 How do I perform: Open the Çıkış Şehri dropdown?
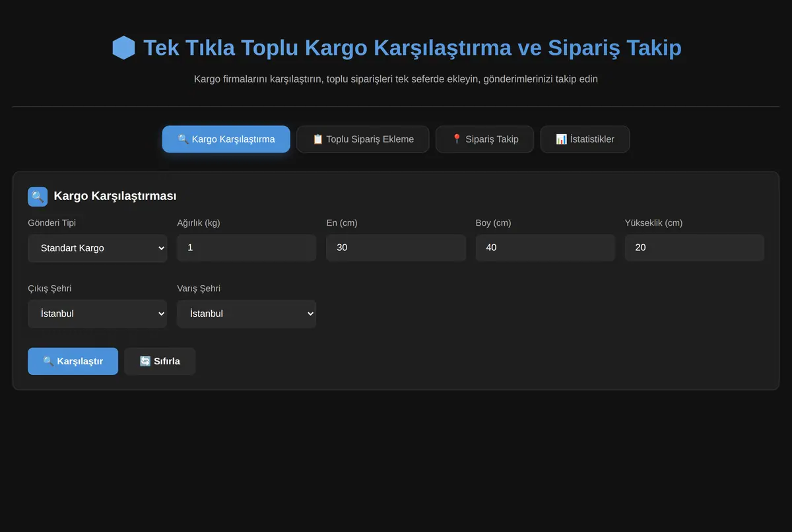(98, 314)
